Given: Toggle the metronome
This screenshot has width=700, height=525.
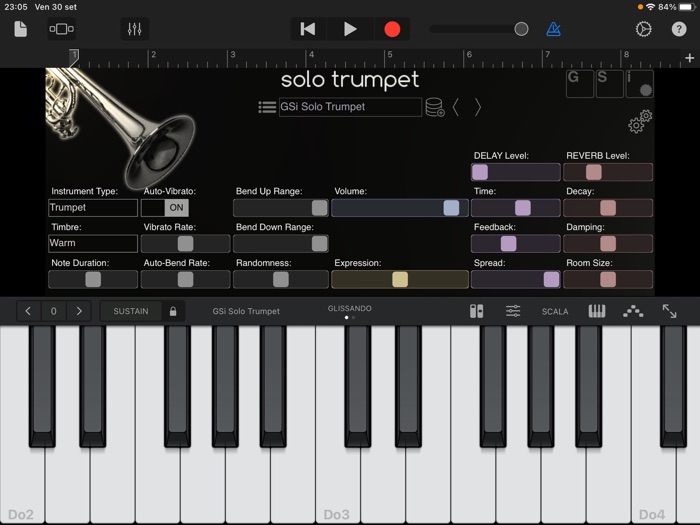Looking at the screenshot, I should click(554, 29).
